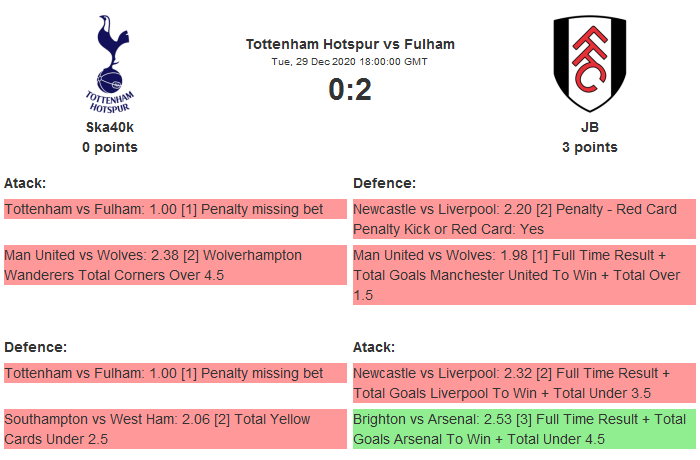Click the Fulham club crest
Image resolution: width=700 pixels, height=460 pixels.
point(590,63)
